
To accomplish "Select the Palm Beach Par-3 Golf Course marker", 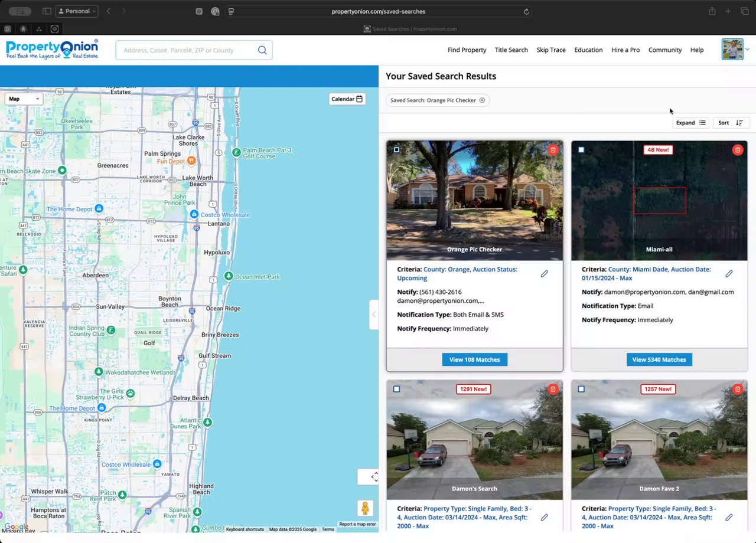I will point(236,152).
